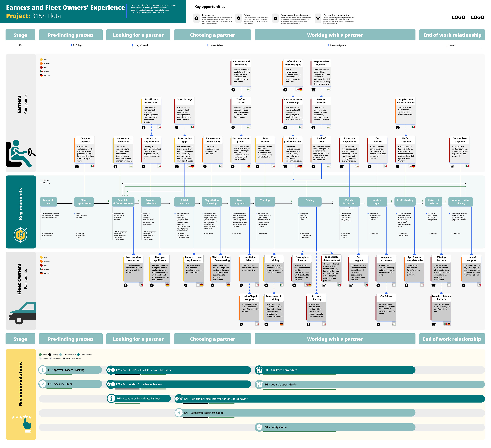Click the Business guidance & support compass icon

point(275,18)
